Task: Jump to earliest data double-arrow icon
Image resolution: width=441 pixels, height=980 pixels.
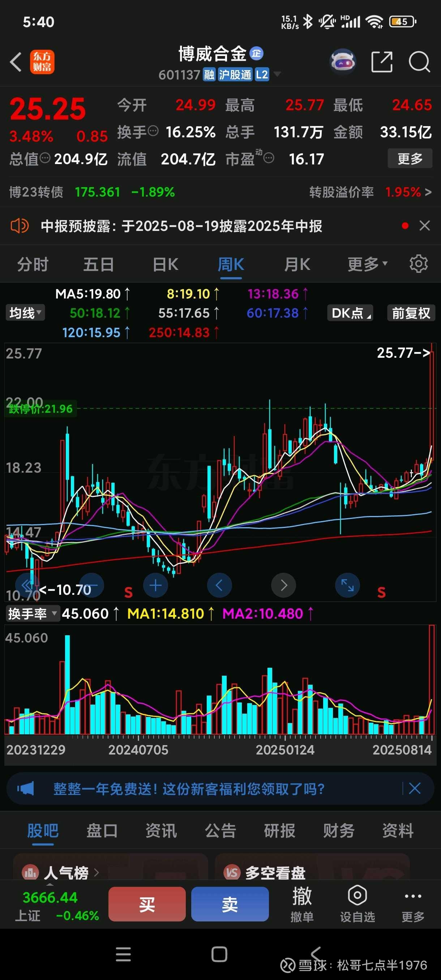Action: 27,585
